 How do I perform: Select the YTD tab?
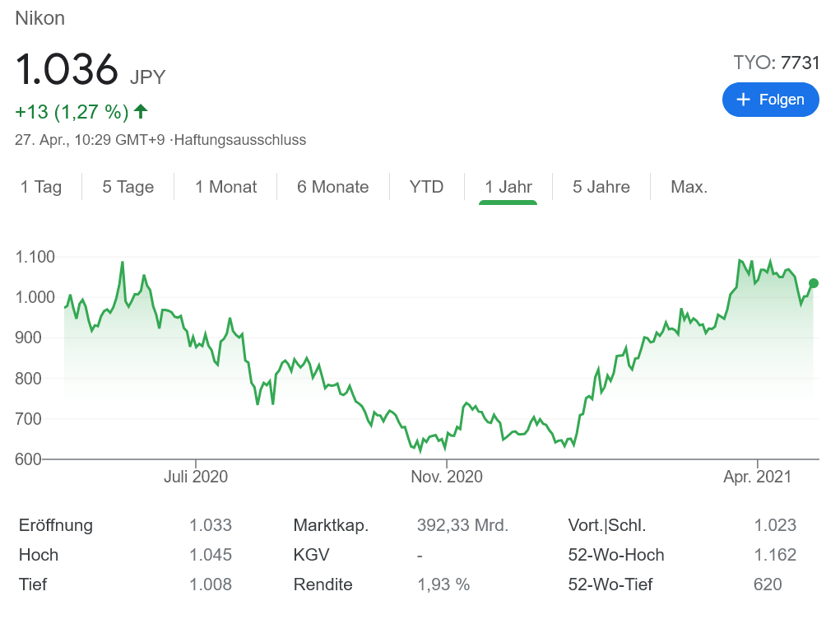[426, 187]
